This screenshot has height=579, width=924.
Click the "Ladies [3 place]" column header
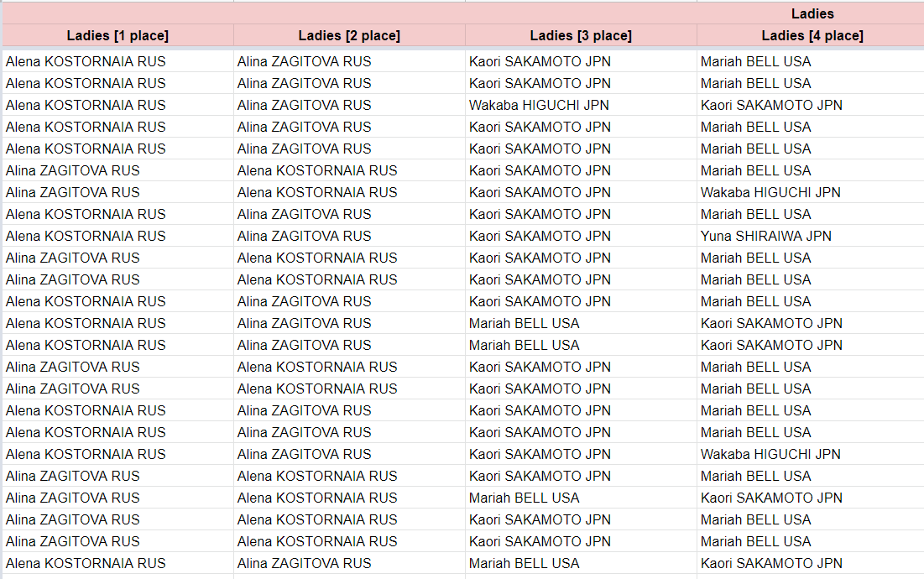(x=581, y=35)
